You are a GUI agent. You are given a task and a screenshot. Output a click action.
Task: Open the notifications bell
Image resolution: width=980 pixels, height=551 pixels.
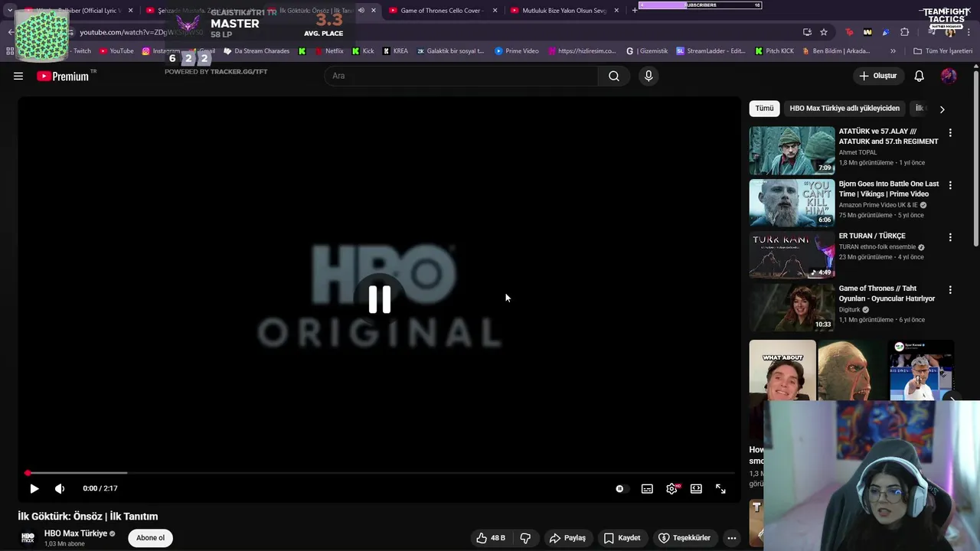[x=919, y=76]
